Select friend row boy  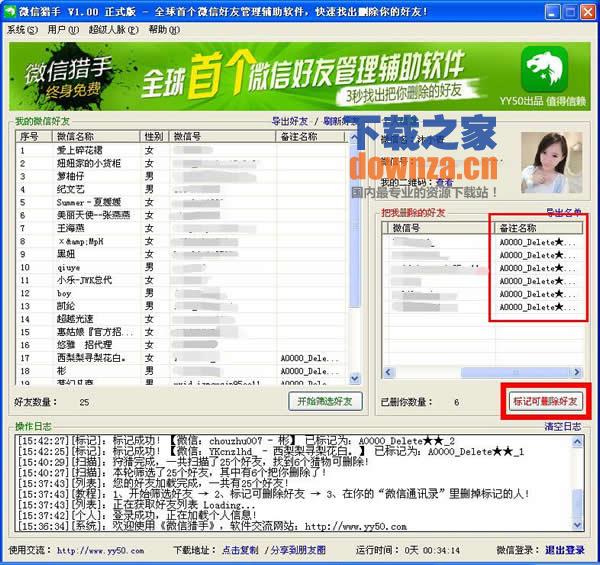(x=181, y=293)
